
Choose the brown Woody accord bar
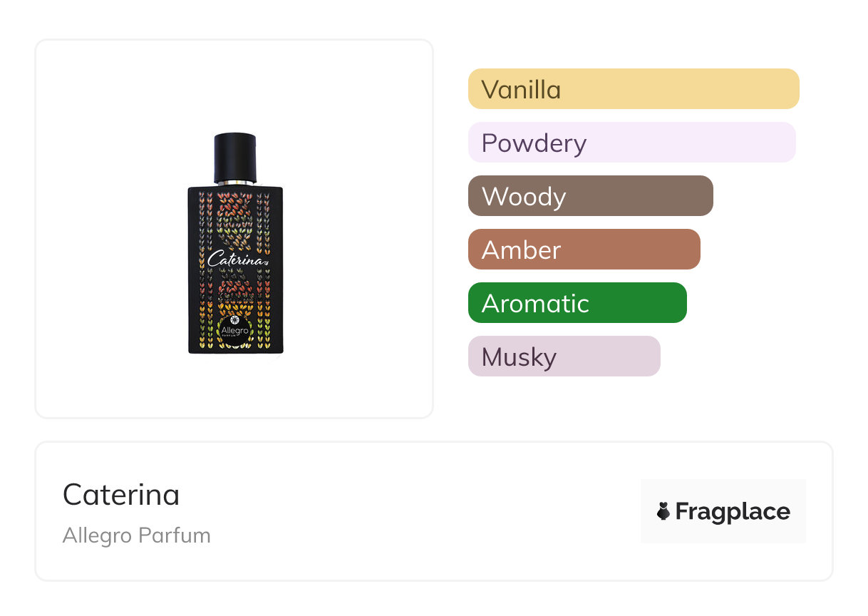pos(590,196)
